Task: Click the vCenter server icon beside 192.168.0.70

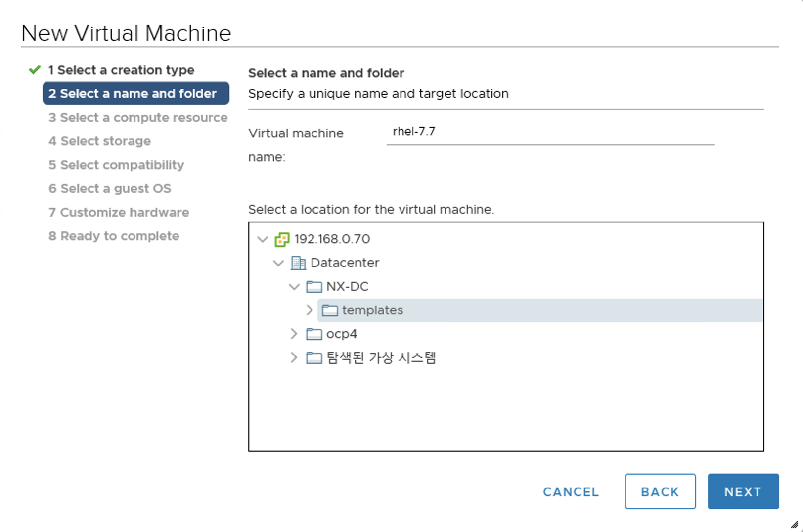Action: [x=282, y=239]
